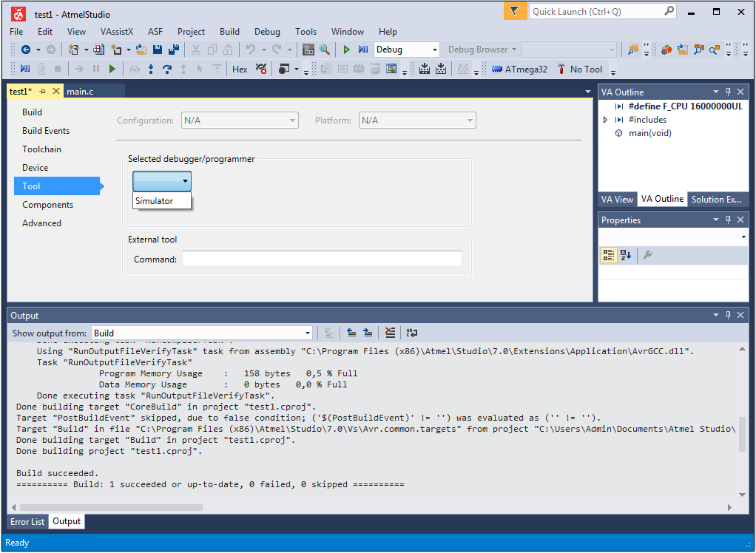Click the second Device Programming chip icon
Image resolution: width=756 pixels, height=553 pixels.
click(441, 69)
